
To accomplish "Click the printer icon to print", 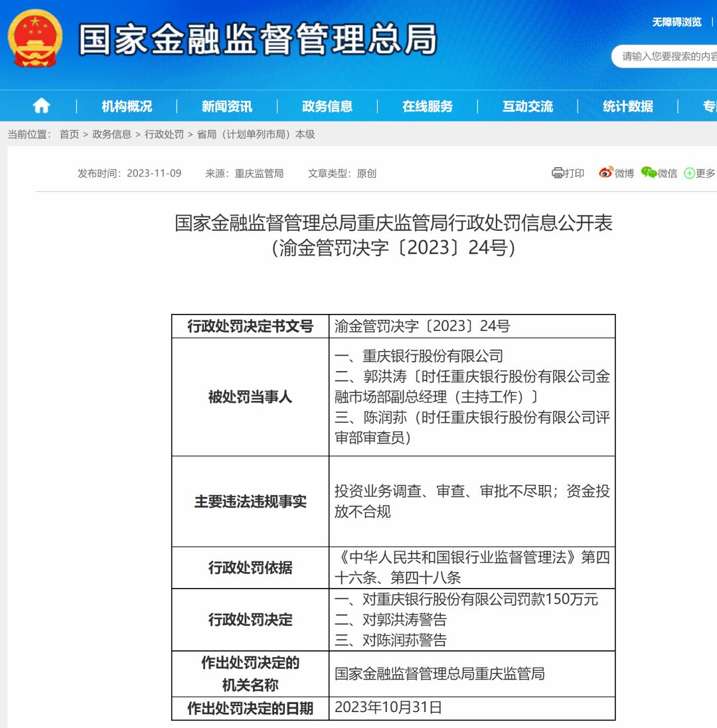I will tap(558, 173).
